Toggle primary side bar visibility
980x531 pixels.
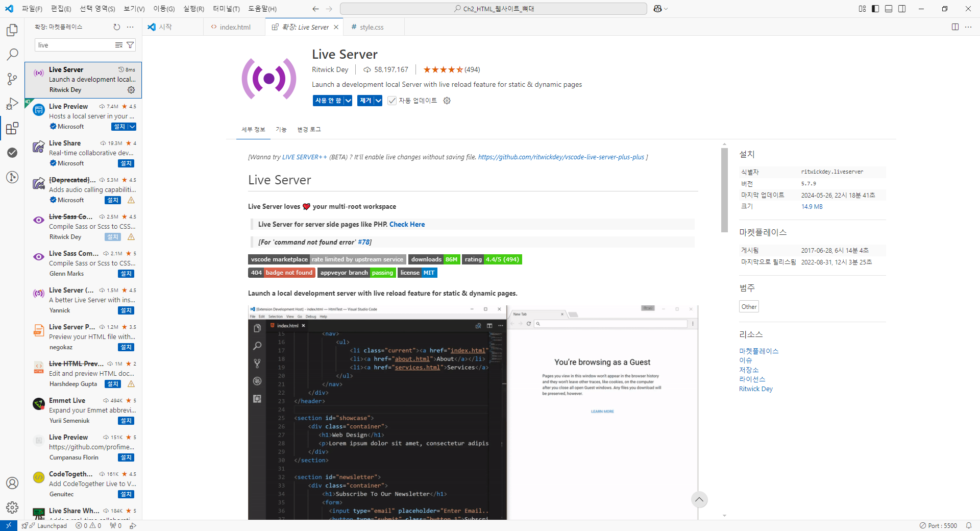click(x=875, y=9)
